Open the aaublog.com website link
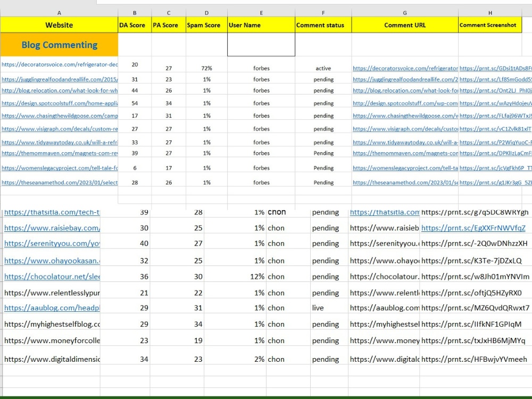This screenshot has height=399, width=532. point(52,307)
